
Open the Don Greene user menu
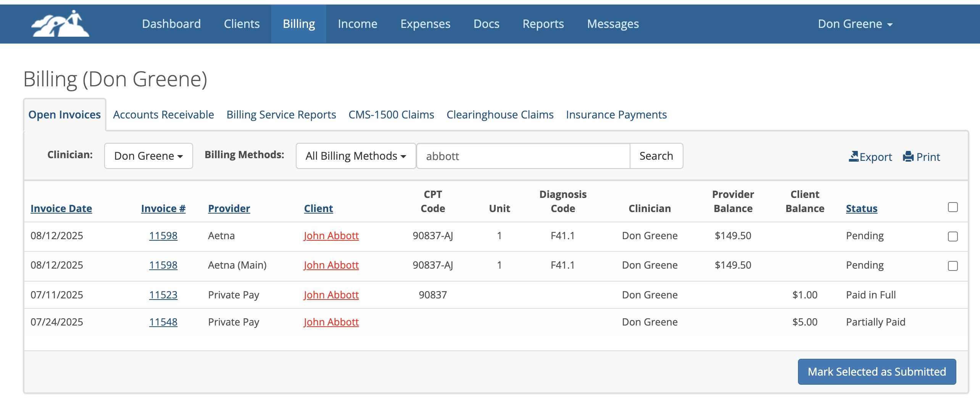pyautogui.click(x=855, y=24)
